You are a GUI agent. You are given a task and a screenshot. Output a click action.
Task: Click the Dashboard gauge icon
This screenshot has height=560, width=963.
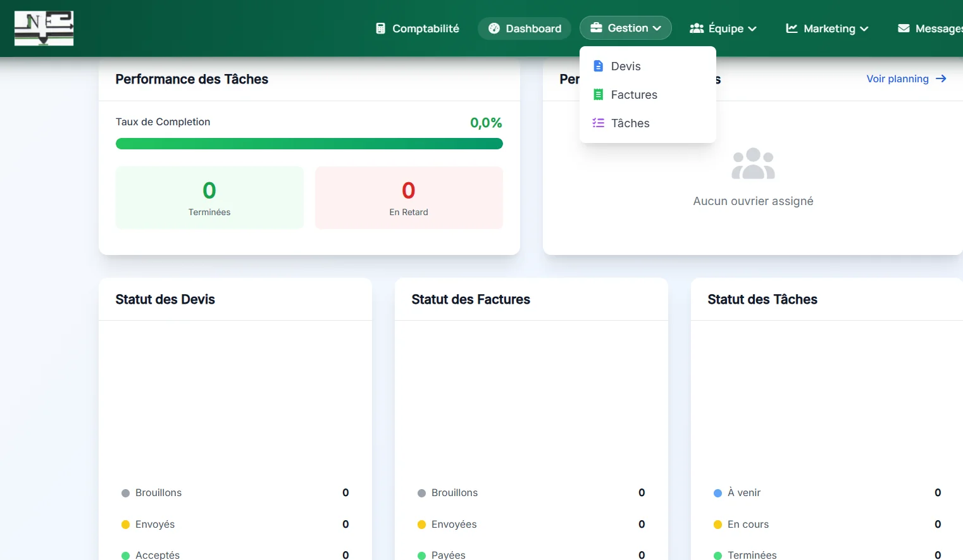(x=494, y=28)
